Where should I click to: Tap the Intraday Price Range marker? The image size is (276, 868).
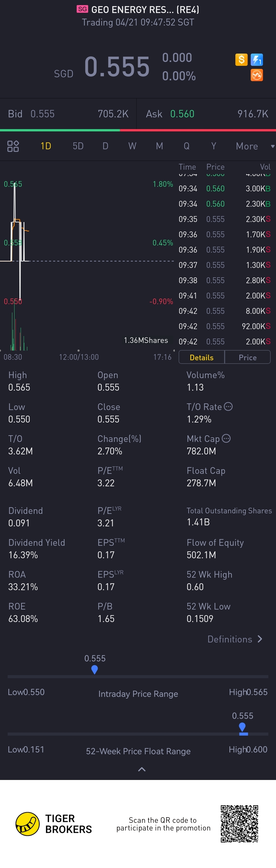coord(95,669)
